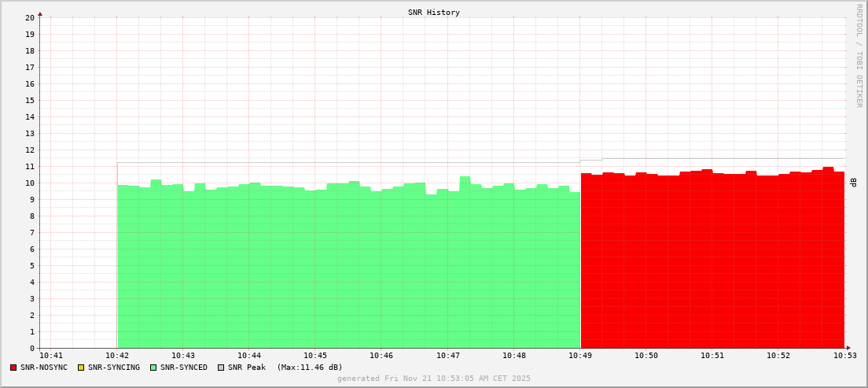Click the yellow SNR-SYNCING legend swatch

[80, 368]
